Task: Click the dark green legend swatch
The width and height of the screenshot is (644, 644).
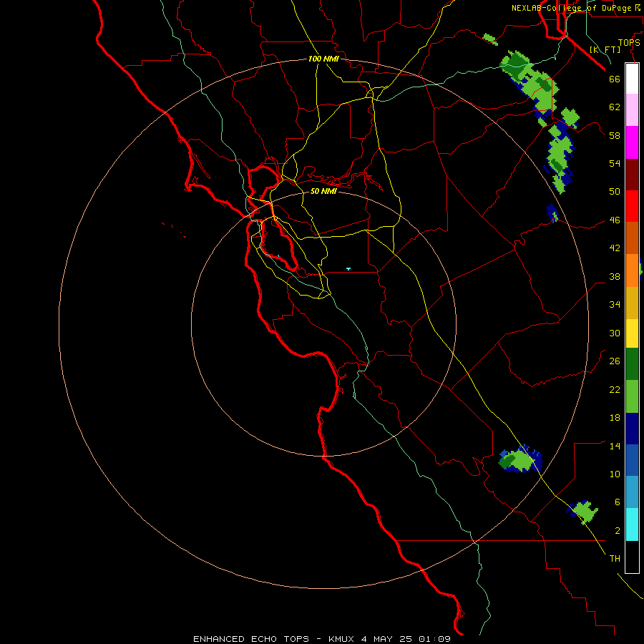Action: pyautogui.click(x=632, y=364)
